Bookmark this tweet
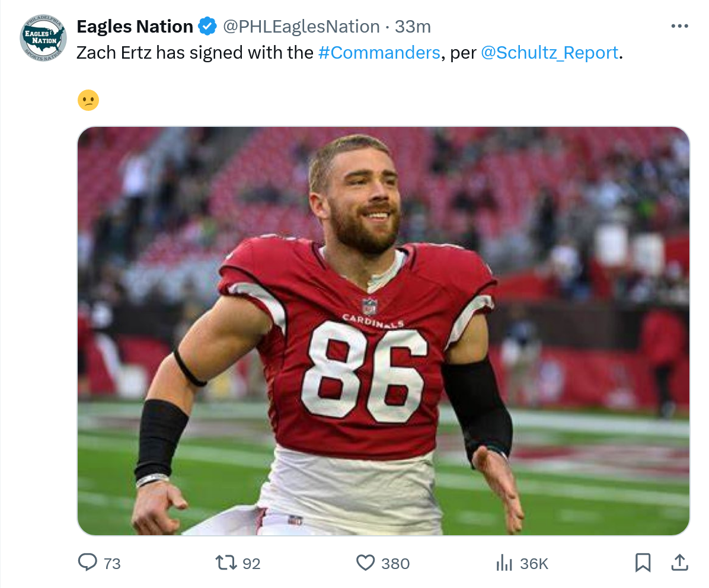 coord(643,563)
